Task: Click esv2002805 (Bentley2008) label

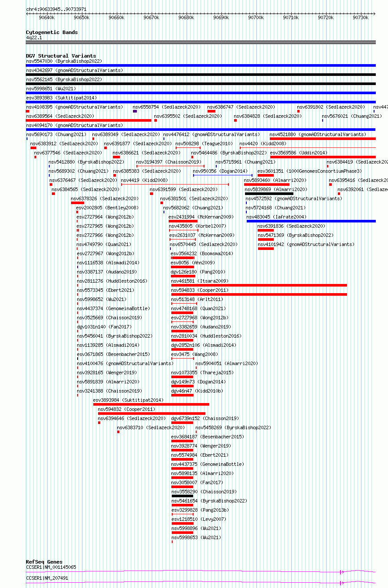Action: (x=108, y=208)
